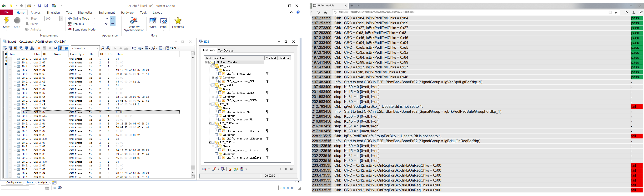Search backward with the binoculars left-arrow icon
The width and height of the screenshot is (644, 196).
(102, 48)
